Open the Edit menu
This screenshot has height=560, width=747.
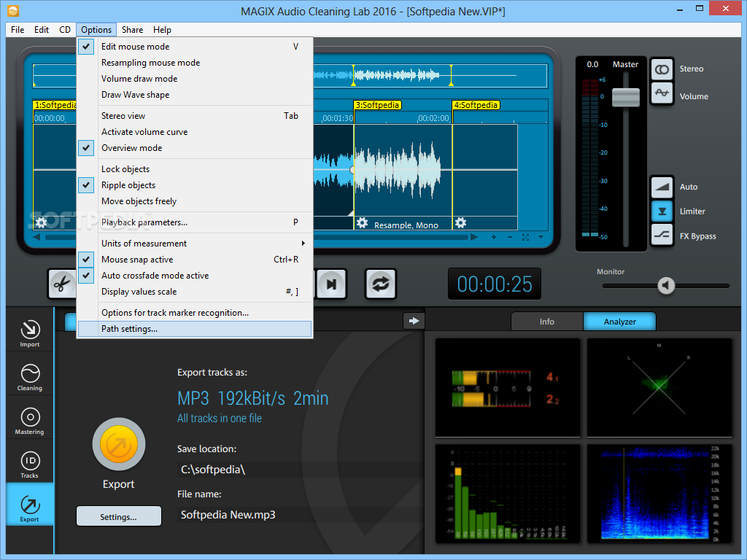point(42,29)
